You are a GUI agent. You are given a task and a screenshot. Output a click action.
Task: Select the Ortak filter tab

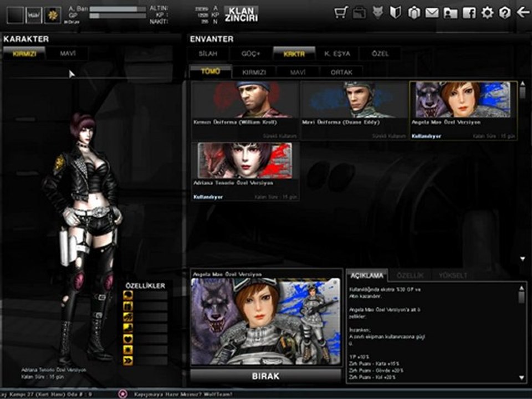click(341, 72)
